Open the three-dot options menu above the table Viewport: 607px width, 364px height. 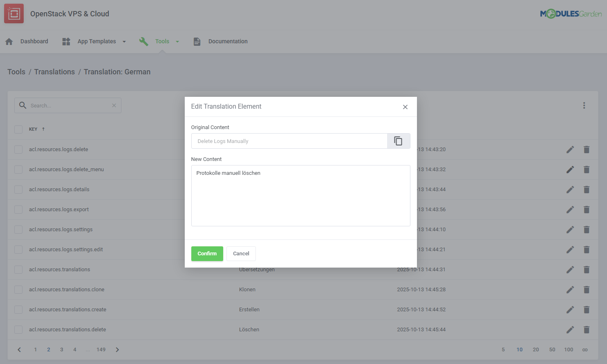click(584, 105)
